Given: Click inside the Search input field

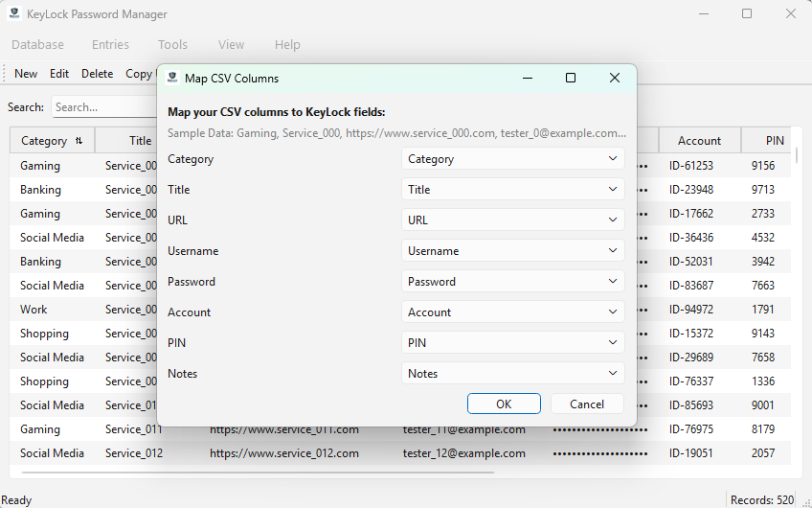Looking at the screenshot, I should coord(103,107).
